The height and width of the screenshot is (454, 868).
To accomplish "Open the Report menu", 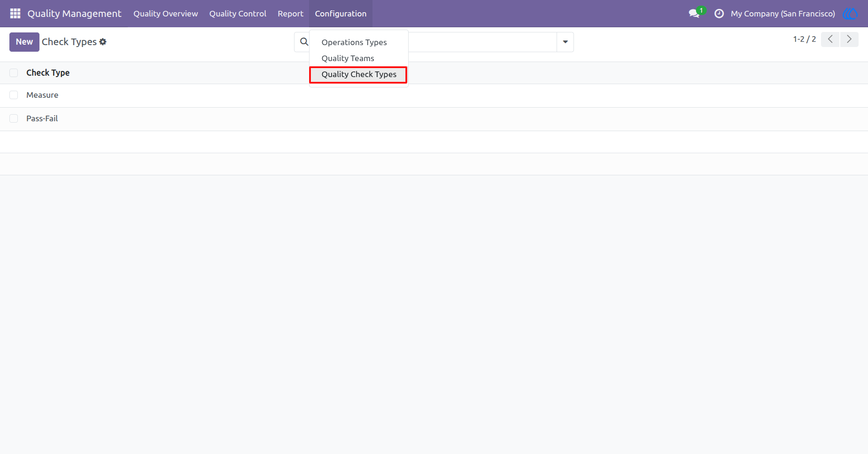I will (x=290, y=14).
